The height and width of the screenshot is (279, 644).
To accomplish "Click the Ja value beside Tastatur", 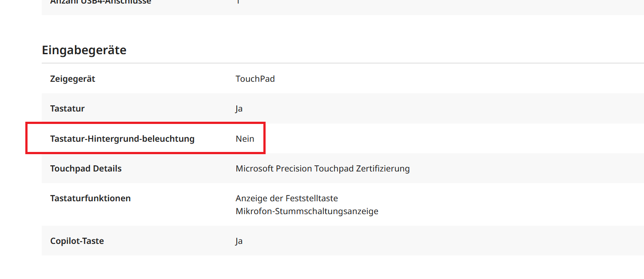I will 239,109.
